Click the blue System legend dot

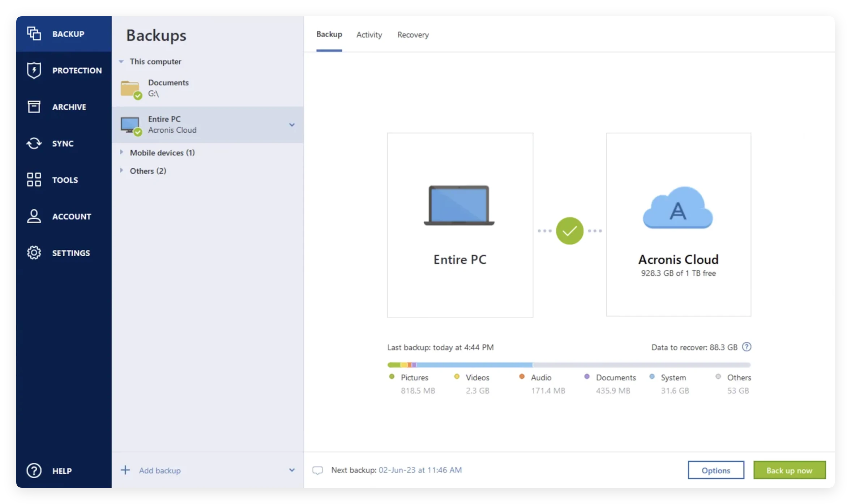click(652, 376)
